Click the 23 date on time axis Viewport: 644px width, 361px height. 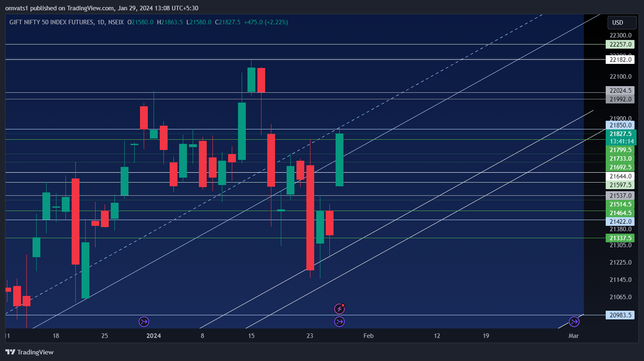(x=310, y=336)
